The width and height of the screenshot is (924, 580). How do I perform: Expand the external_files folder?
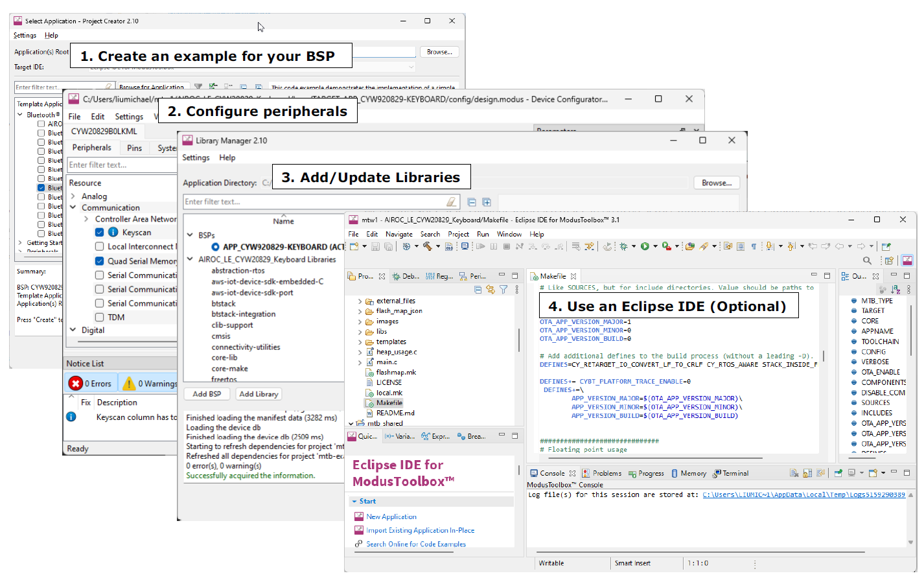click(x=360, y=301)
